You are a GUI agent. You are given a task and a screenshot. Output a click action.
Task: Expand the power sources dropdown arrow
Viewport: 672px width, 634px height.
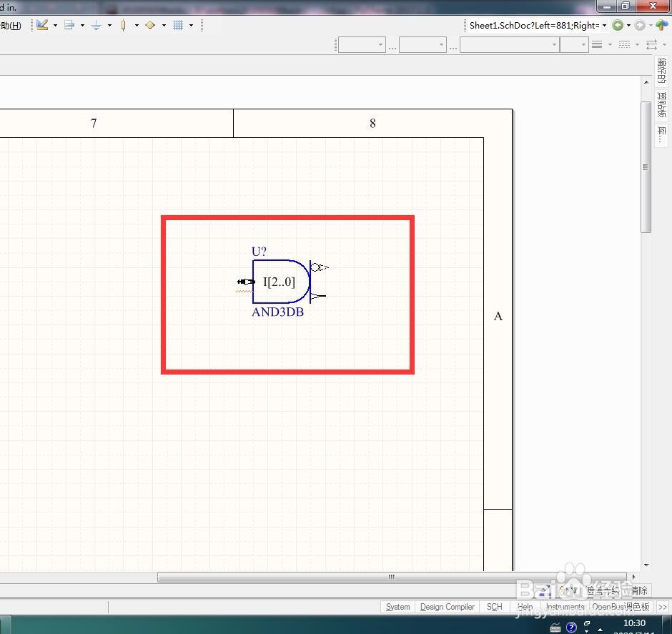point(109,25)
